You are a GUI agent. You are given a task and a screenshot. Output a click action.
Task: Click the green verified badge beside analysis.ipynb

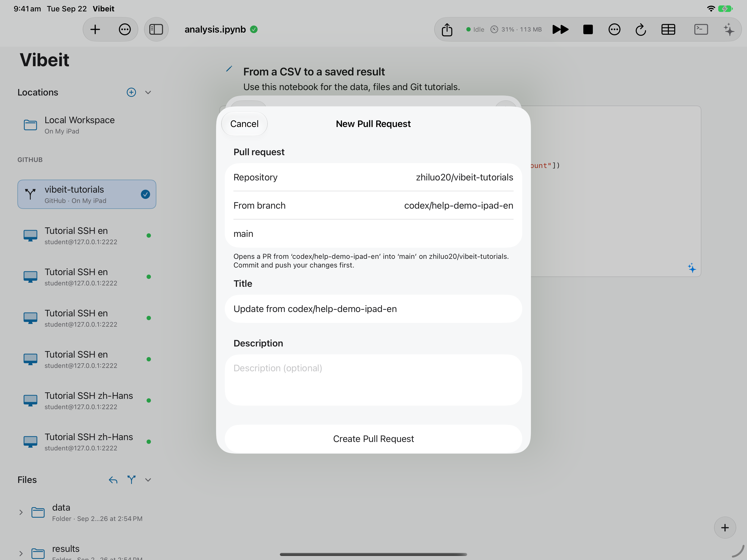[254, 29]
